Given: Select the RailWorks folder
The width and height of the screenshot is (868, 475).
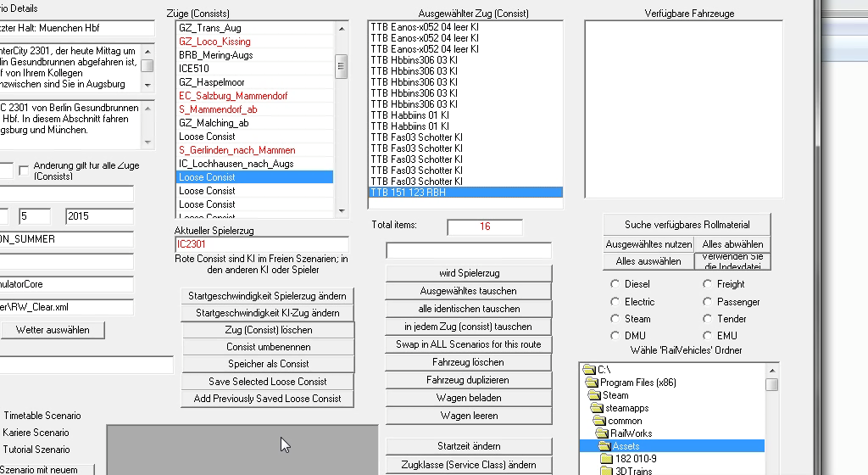Looking at the screenshot, I should pyautogui.click(x=624, y=433).
